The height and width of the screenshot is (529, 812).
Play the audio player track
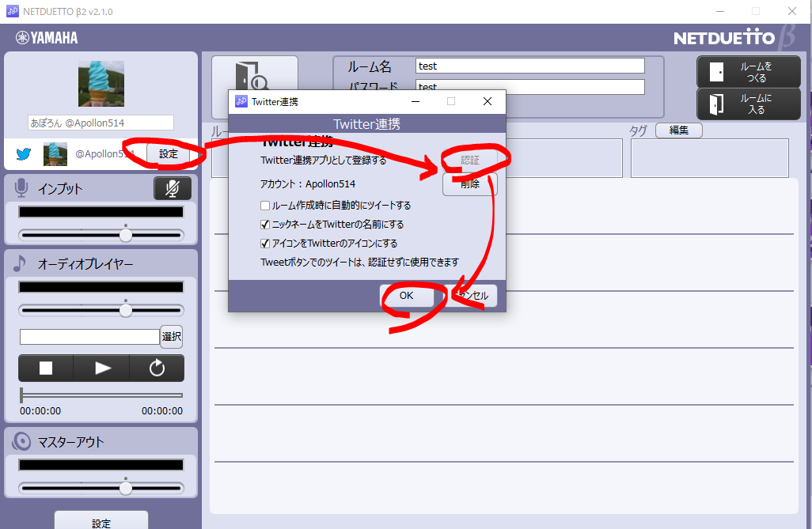point(102,368)
